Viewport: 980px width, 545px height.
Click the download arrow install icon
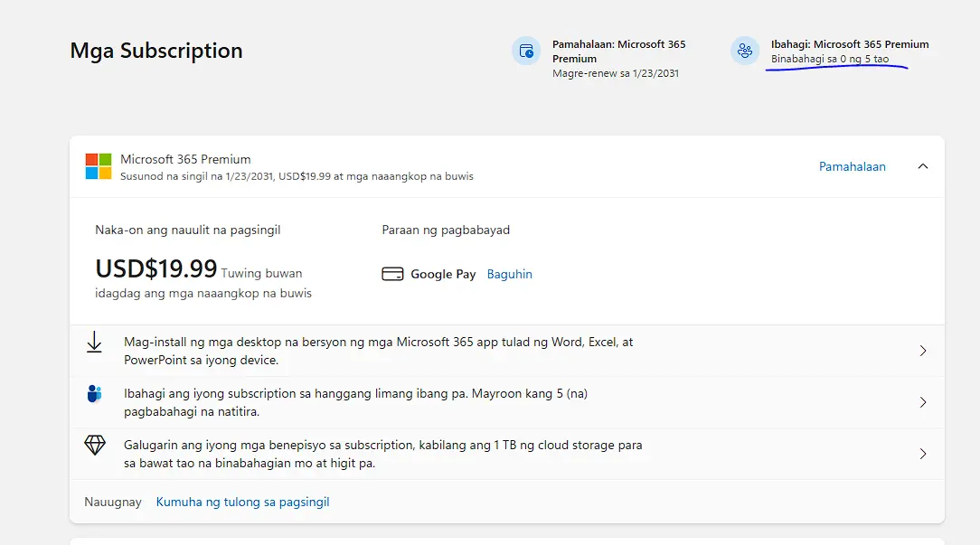point(94,342)
